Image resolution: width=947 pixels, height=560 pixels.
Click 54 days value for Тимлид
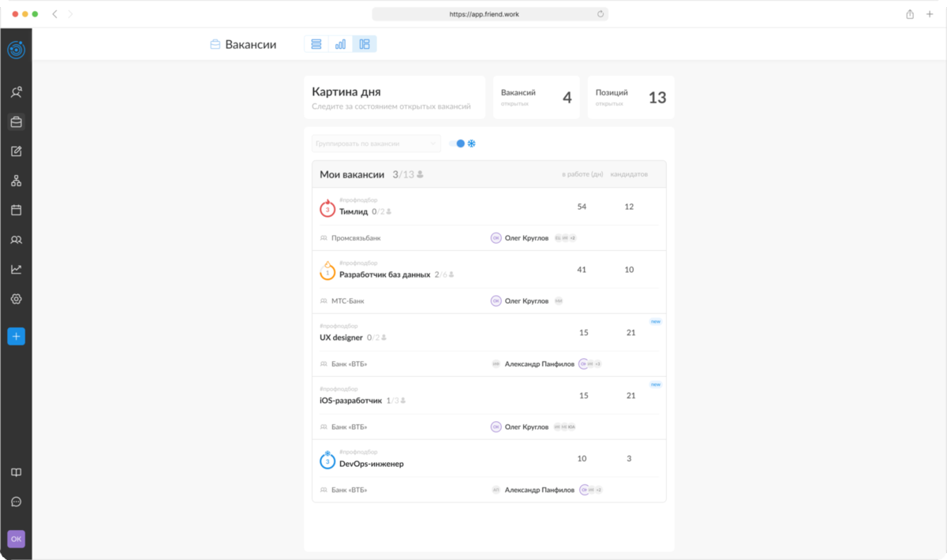(582, 207)
